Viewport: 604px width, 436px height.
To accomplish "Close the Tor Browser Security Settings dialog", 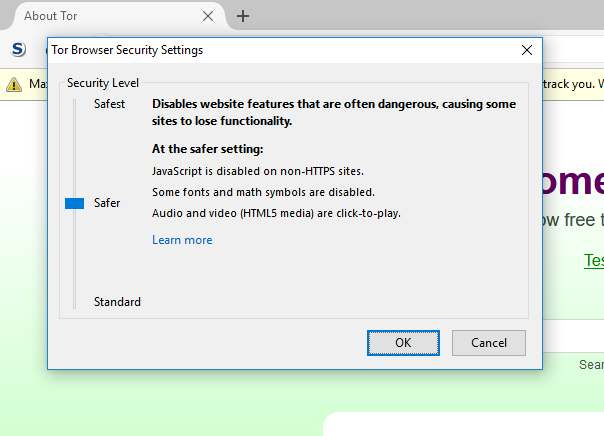I will pyautogui.click(x=527, y=49).
